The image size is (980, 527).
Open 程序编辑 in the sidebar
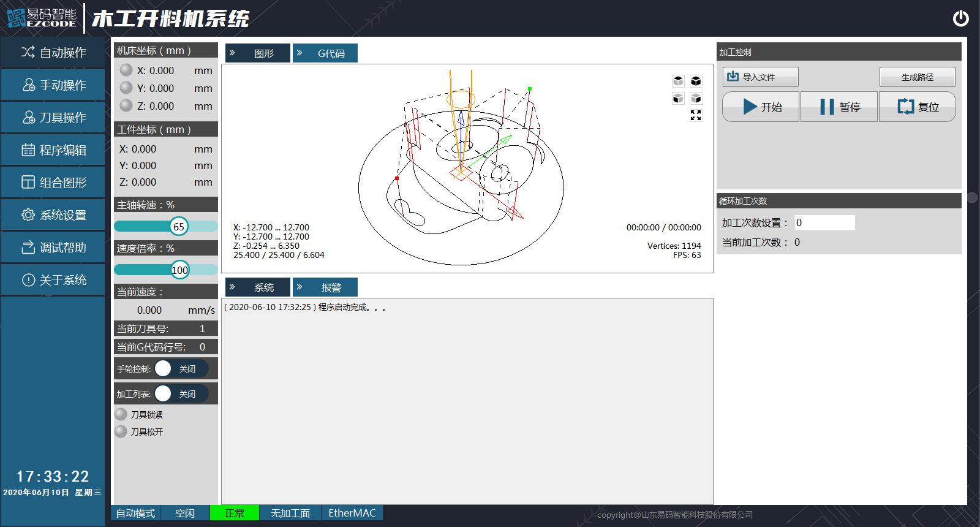point(53,150)
